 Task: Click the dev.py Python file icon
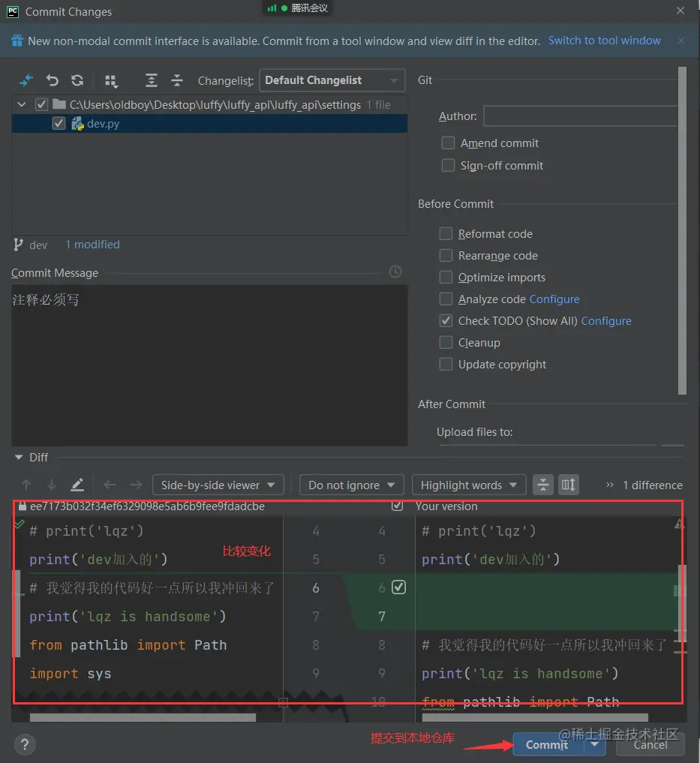tap(77, 124)
